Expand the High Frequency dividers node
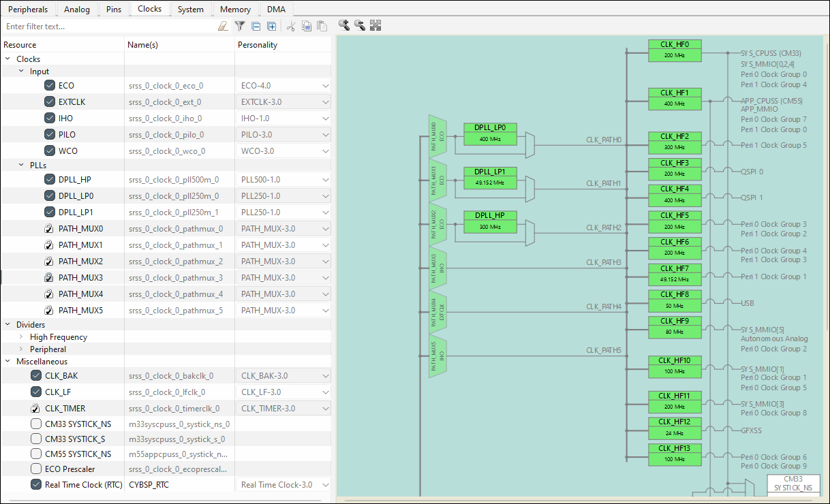This screenshot has width=830, height=504. [x=21, y=337]
